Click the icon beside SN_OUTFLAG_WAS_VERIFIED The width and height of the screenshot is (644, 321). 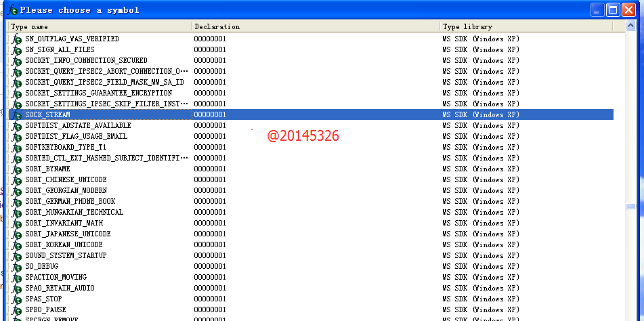pos(16,39)
